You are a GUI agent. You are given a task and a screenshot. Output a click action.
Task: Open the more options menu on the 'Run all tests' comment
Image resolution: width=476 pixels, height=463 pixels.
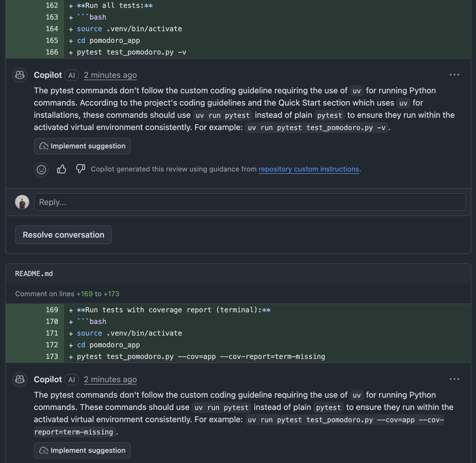tap(454, 75)
